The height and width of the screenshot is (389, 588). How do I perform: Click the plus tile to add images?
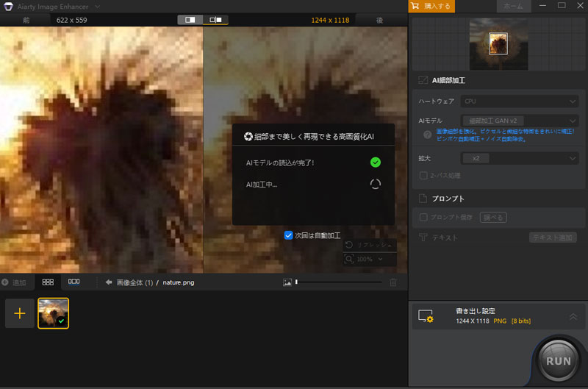(x=19, y=313)
